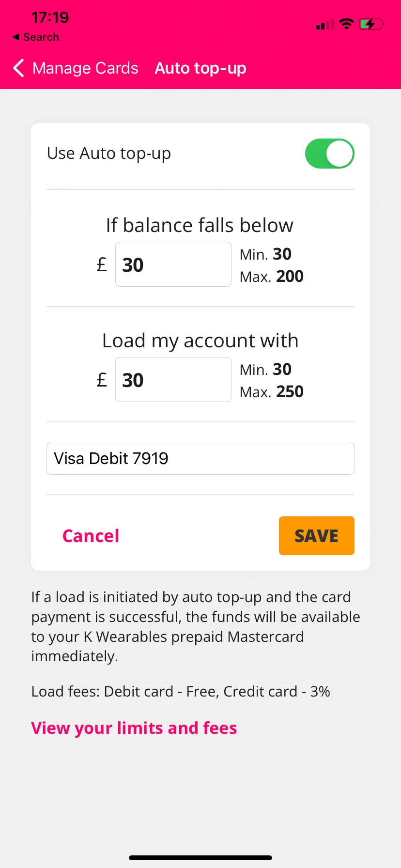The height and width of the screenshot is (868, 401).
Task: Tap the home indicator bar
Action: point(200,858)
